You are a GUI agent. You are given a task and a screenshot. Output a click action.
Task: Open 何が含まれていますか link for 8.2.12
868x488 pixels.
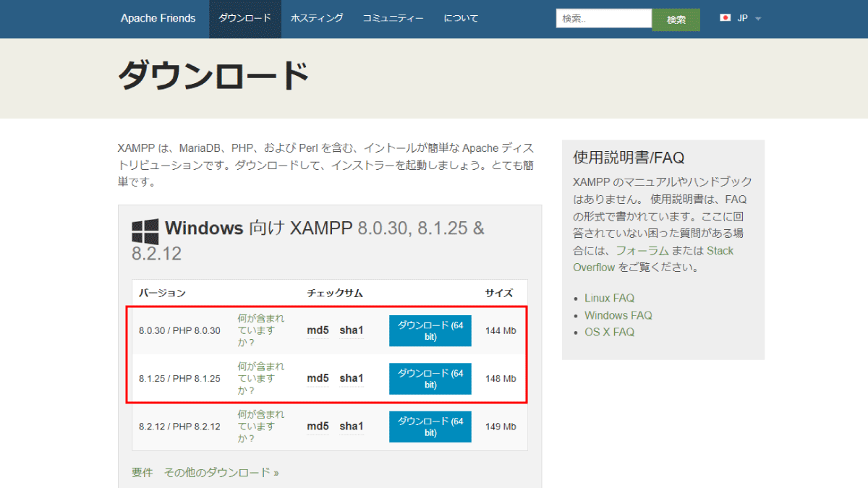tap(261, 427)
